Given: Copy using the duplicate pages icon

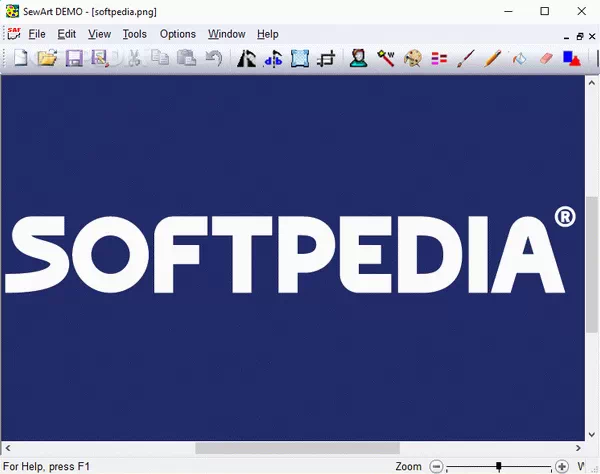Looking at the screenshot, I should pyautogui.click(x=160, y=59).
